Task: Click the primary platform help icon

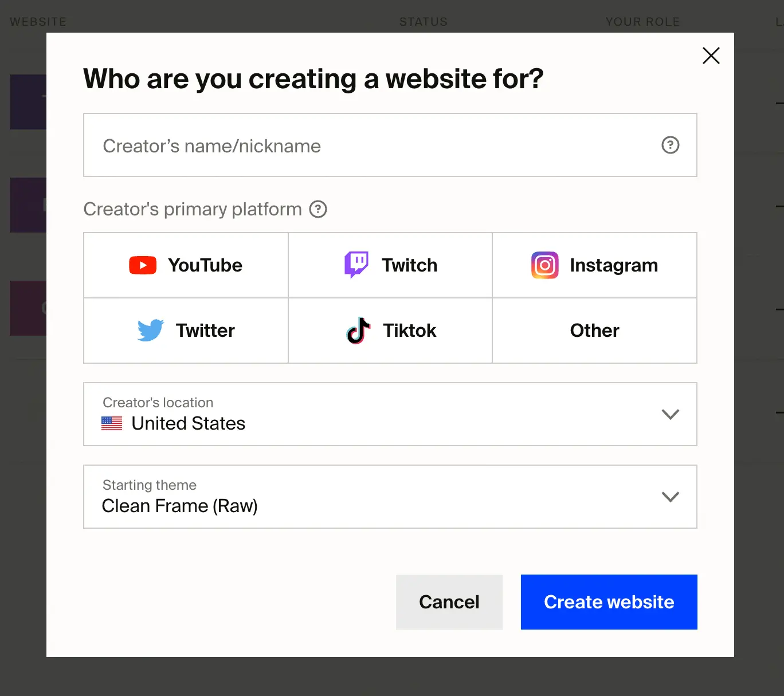Action: (318, 210)
